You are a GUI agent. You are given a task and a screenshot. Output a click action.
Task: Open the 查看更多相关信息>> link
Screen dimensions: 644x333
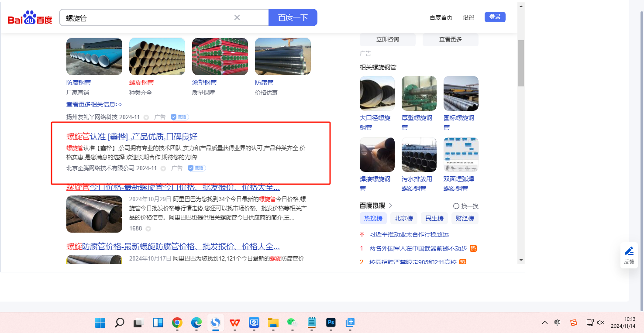pos(94,104)
